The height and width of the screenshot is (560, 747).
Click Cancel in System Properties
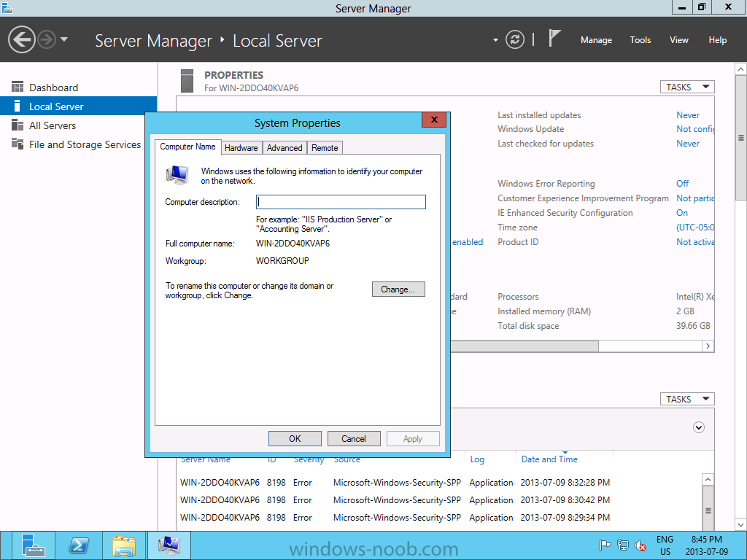click(354, 438)
